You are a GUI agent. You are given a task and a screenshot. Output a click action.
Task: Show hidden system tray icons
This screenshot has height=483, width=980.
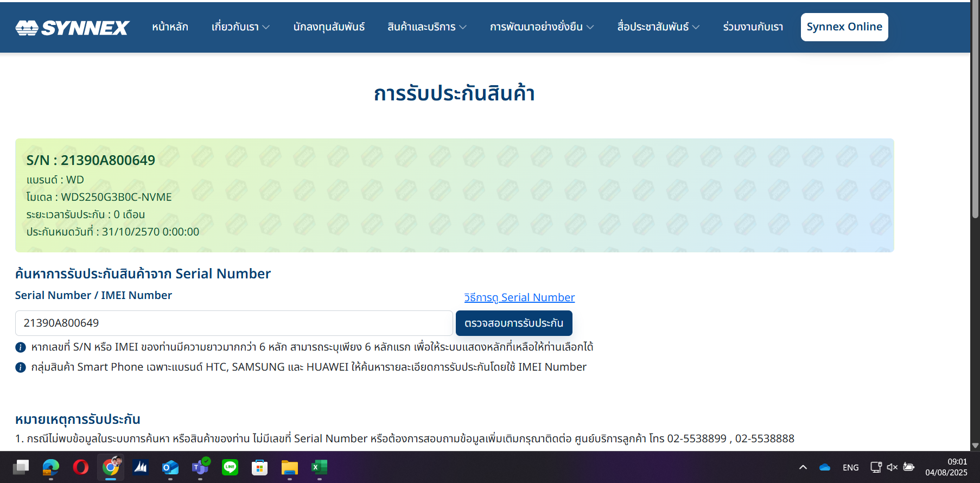point(803,467)
